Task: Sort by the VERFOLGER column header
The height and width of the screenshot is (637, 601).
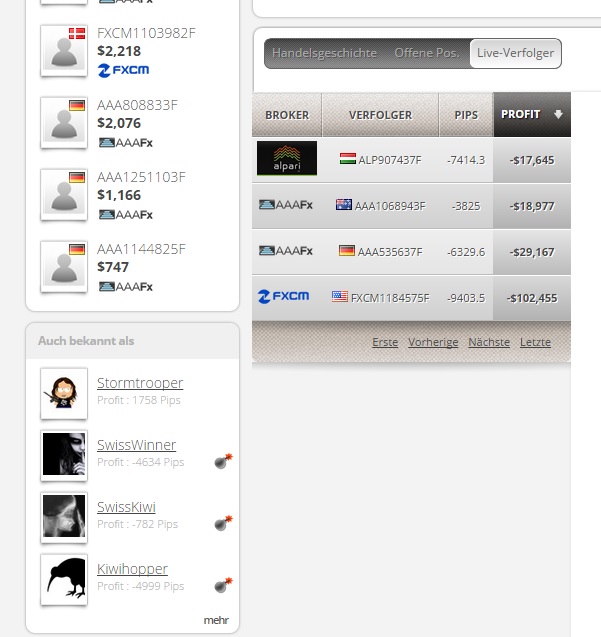Action: (x=380, y=115)
